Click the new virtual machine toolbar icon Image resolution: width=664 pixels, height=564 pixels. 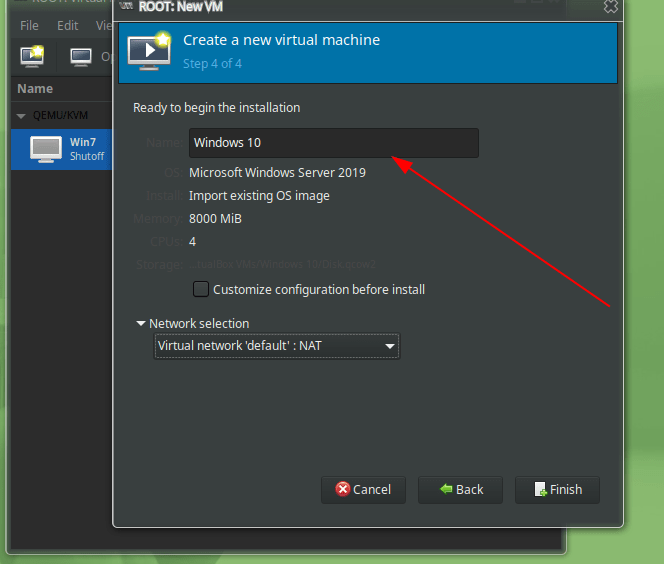(32, 56)
